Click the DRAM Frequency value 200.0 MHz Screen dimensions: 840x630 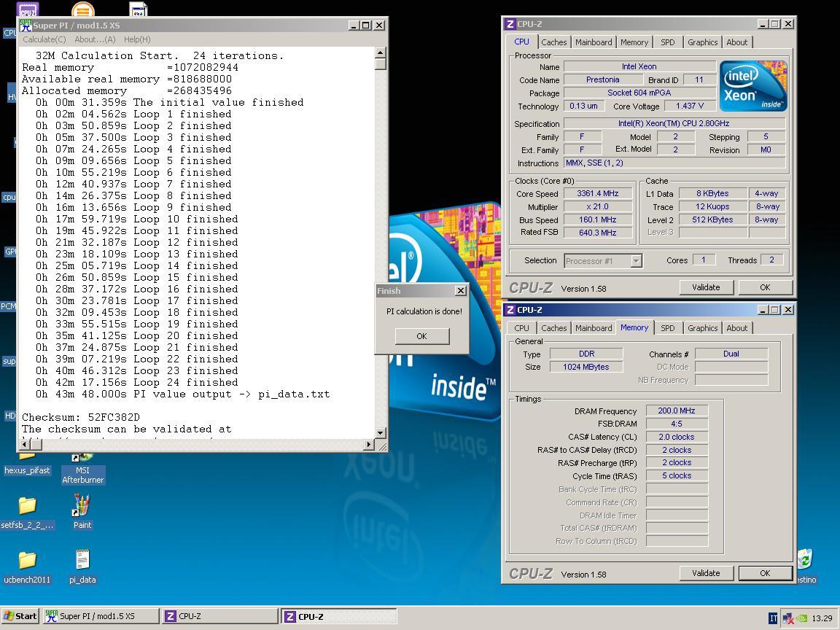[677, 411]
